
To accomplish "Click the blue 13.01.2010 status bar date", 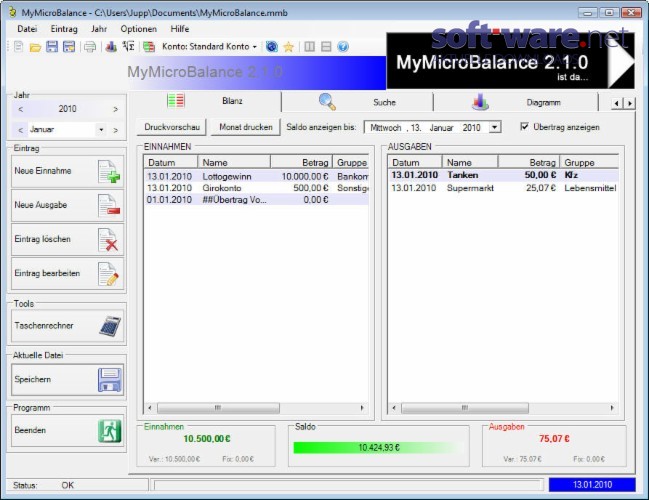I will 592,485.
